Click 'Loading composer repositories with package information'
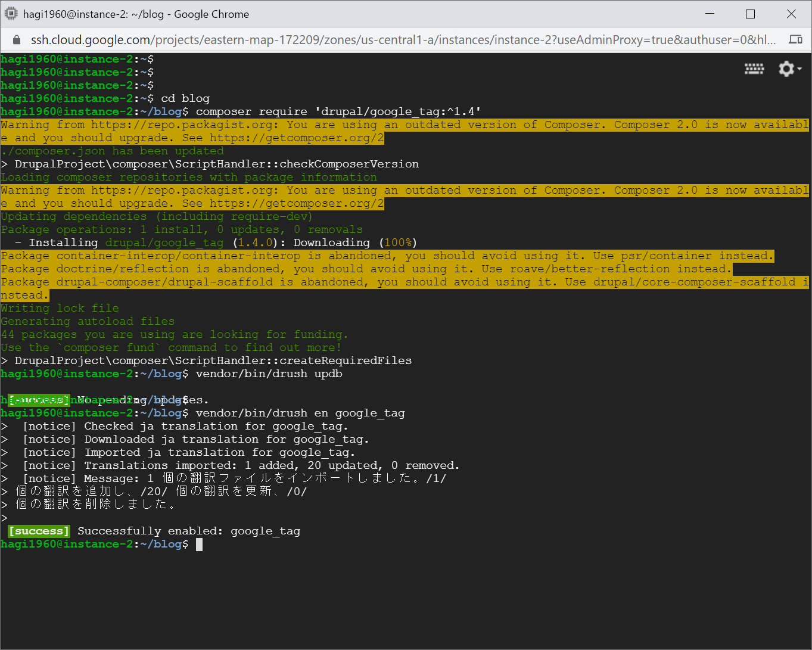Image resolution: width=812 pixels, height=650 pixels. 189,177
